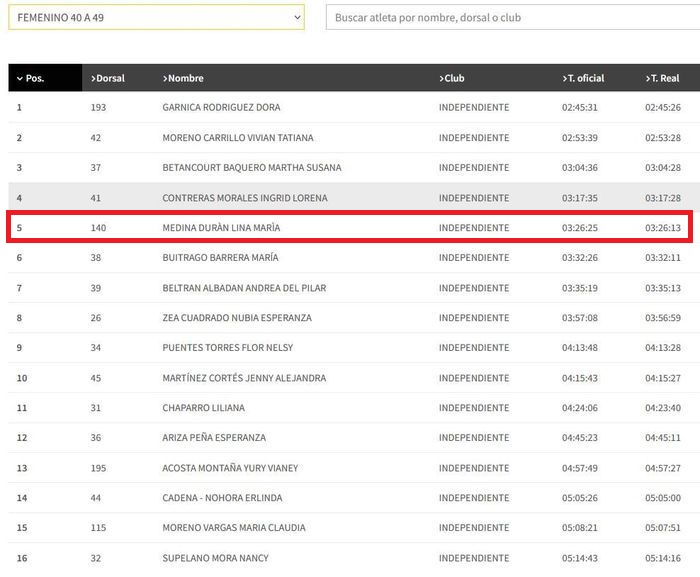The image size is (700, 577).
Task: Focus the Buscar atleta search field
Action: pos(513,17)
